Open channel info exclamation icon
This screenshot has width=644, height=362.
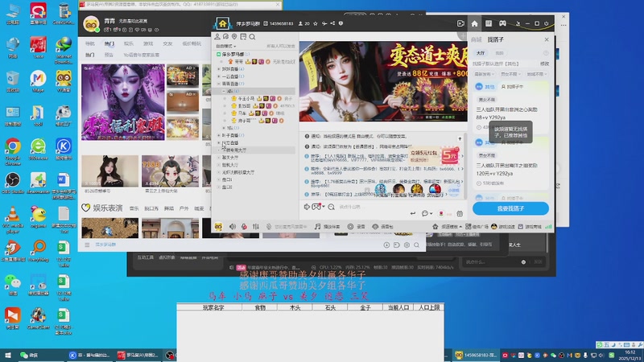pyautogui.click(x=341, y=23)
